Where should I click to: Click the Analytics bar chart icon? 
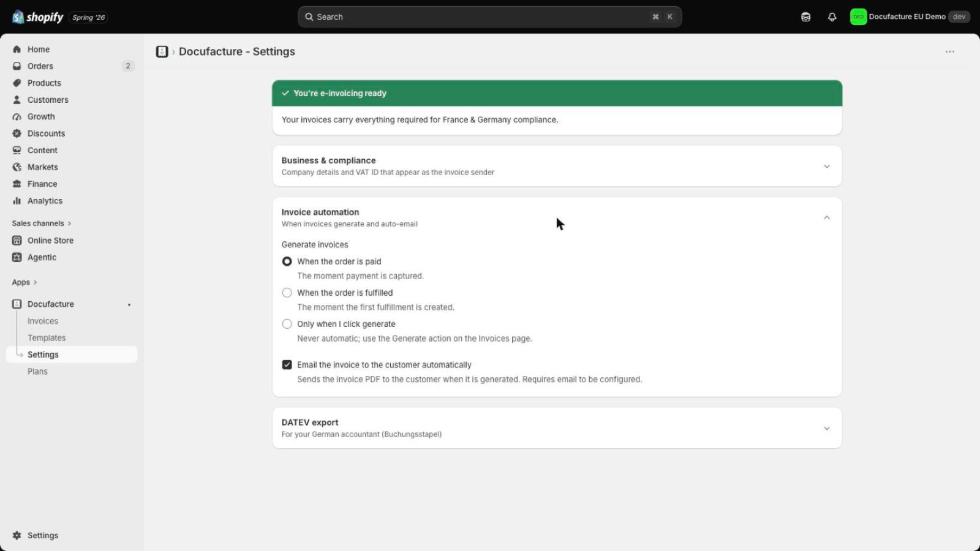click(x=17, y=201)
